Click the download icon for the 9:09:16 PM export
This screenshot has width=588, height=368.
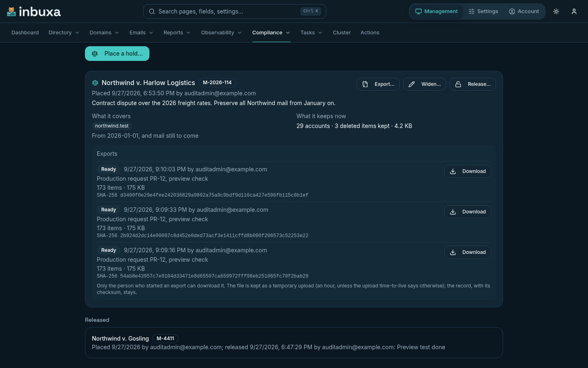(x=453, y=252)
